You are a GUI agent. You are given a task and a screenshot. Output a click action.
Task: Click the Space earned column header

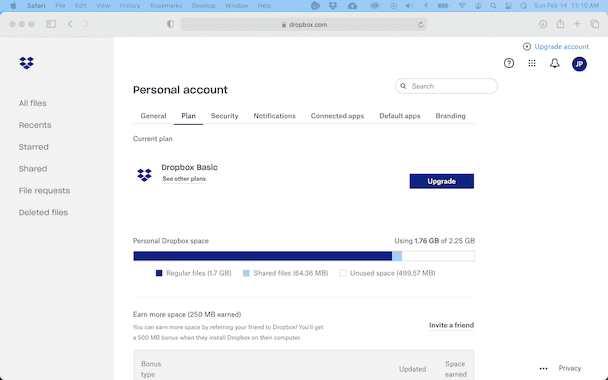456,369
